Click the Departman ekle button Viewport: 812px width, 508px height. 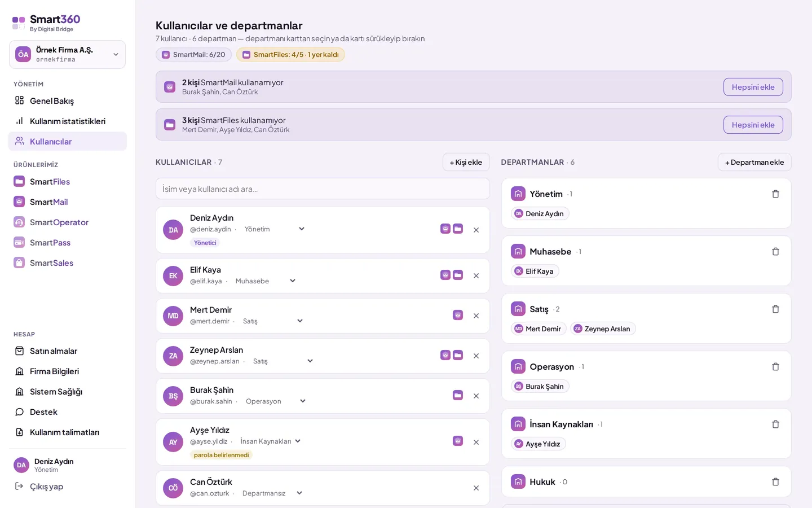754,162
